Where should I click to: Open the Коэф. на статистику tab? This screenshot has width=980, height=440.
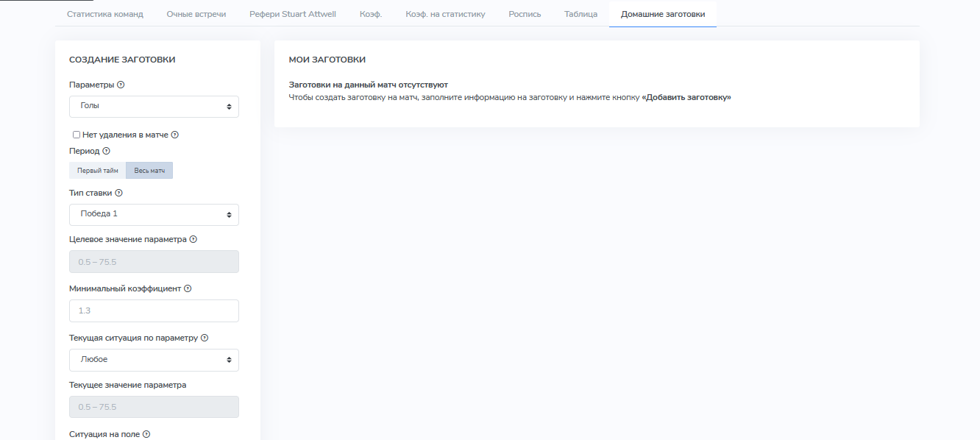(x=445, y=14)
